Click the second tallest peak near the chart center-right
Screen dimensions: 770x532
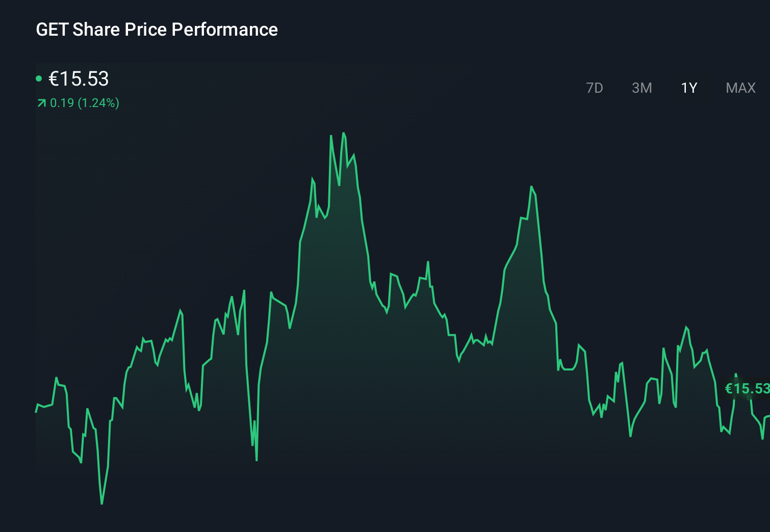click(x=533, y=187)
